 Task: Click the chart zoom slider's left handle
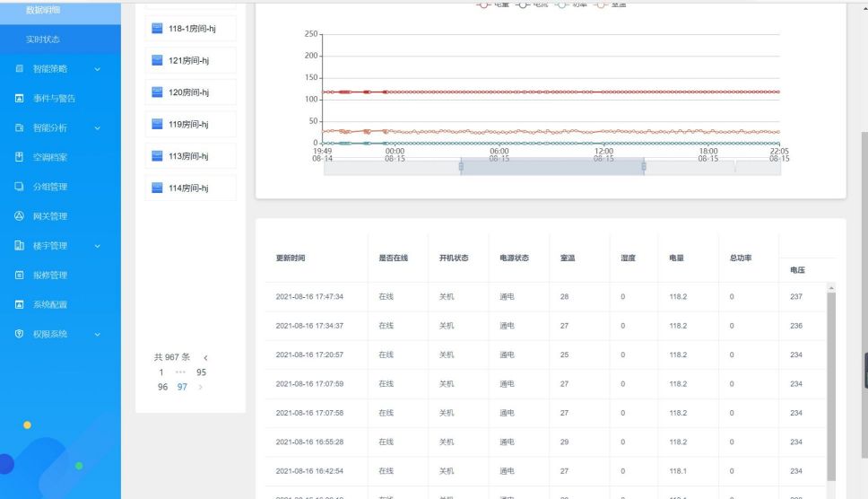click(x=461, y=167)
